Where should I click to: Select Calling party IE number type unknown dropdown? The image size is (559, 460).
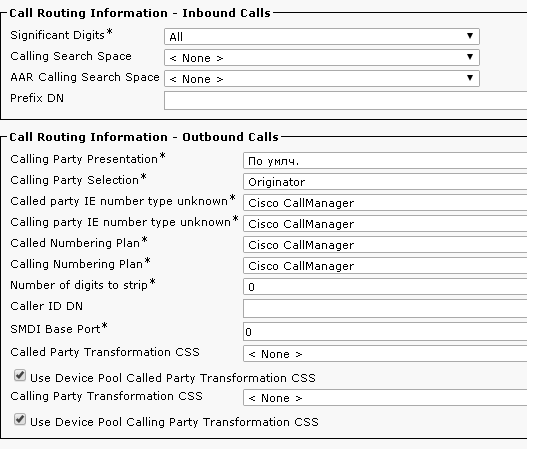pos(385,224)
